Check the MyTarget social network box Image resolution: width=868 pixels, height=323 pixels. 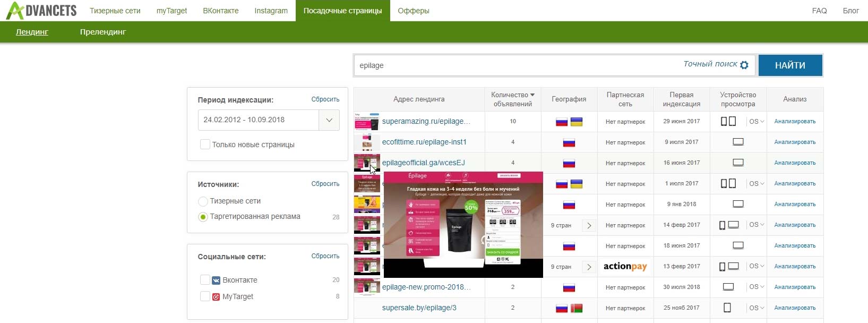tap(205, 296)
